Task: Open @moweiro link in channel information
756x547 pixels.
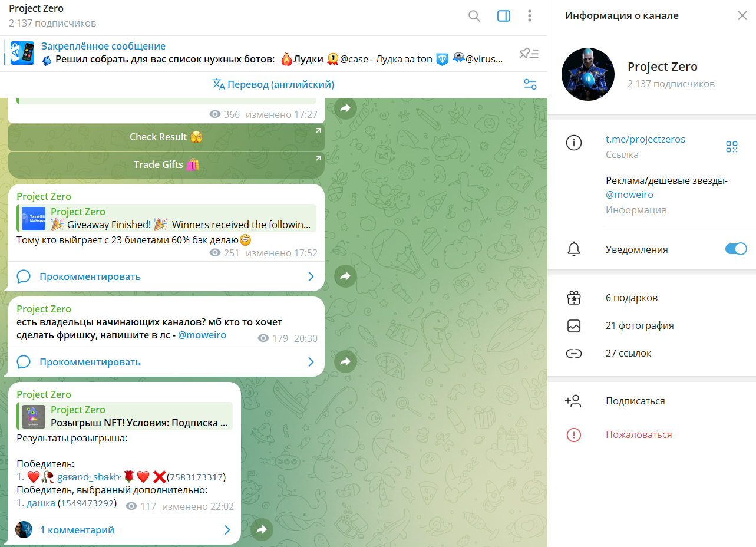Action: pyautogui.click(x=629, y=195)
